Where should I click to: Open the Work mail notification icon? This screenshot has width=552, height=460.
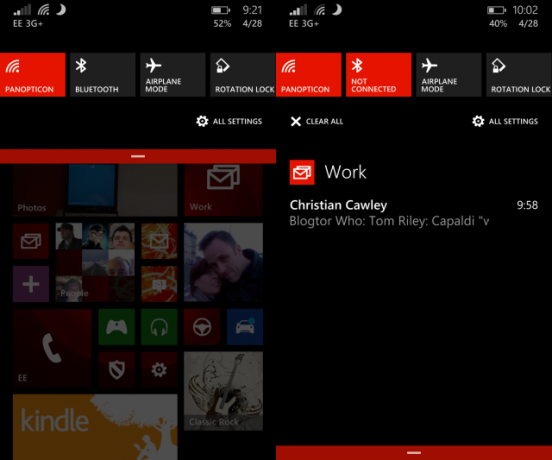(x=302, y=172)
